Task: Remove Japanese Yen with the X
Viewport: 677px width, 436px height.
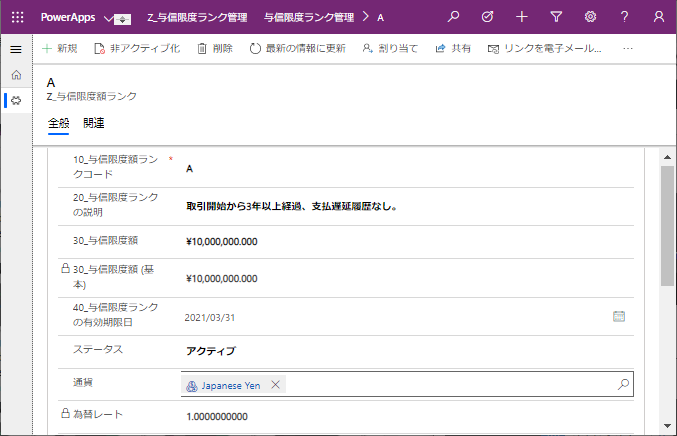Action: (275, 385)
